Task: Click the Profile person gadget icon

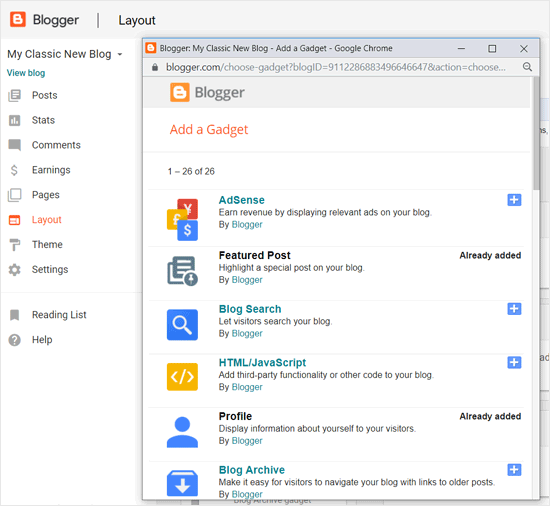Action: click(x=182, y=432)
